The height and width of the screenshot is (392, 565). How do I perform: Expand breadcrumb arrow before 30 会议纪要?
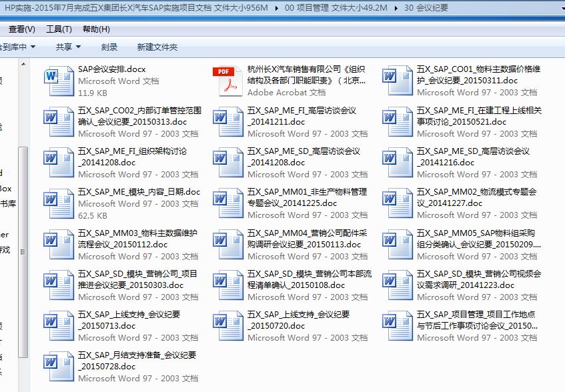pyautogui.click(x=396, y=8)
